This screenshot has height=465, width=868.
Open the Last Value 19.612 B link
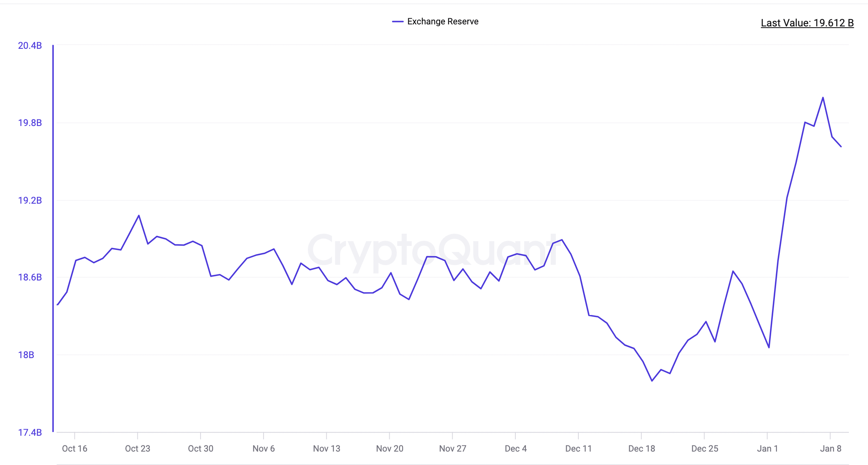pyautogui.click(x=807, y=23)
